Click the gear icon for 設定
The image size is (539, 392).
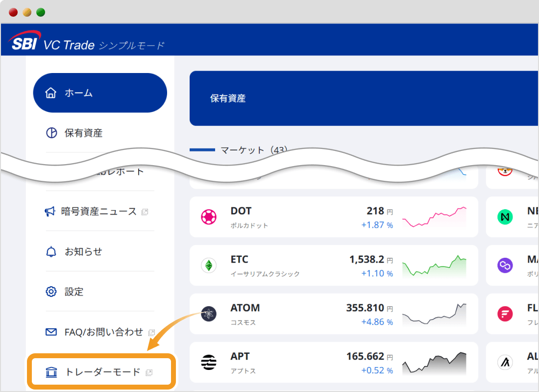51,292
